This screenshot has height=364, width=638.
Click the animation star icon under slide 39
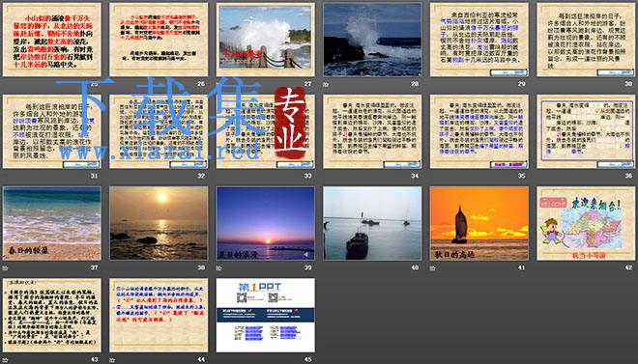pos(218,268)
